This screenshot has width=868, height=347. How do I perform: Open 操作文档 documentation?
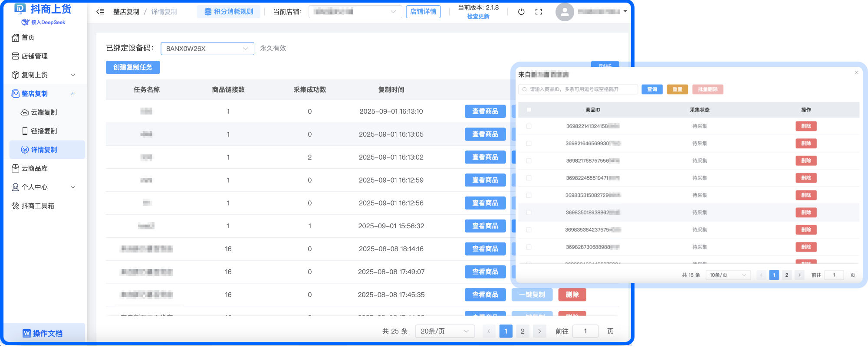coord(43,333)
